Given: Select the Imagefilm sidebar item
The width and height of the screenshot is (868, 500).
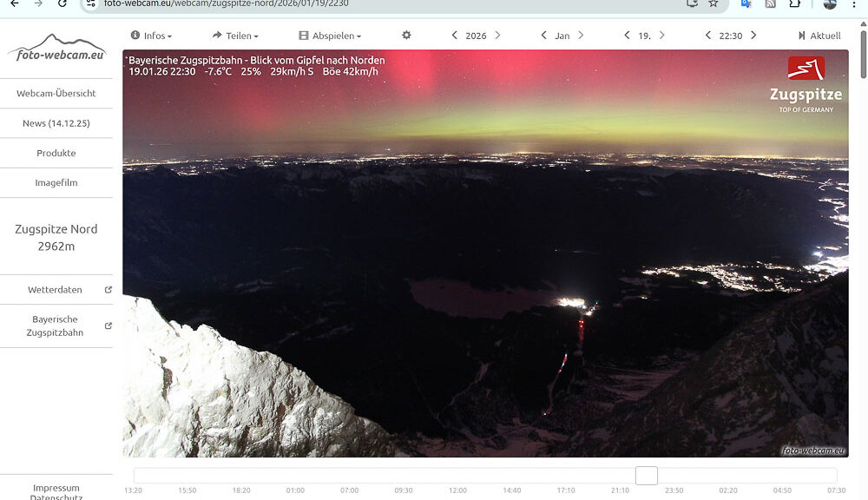Looking at the screenshot, I should 56,183.
